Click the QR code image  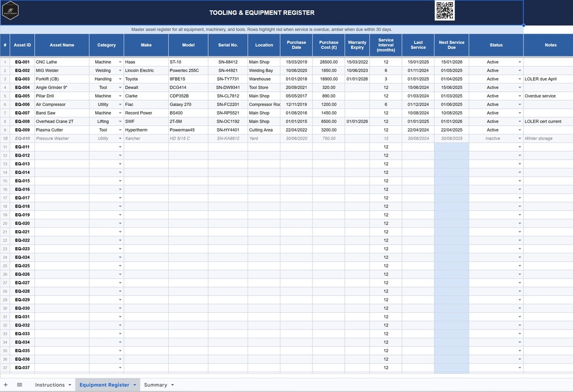coord(445,10)
